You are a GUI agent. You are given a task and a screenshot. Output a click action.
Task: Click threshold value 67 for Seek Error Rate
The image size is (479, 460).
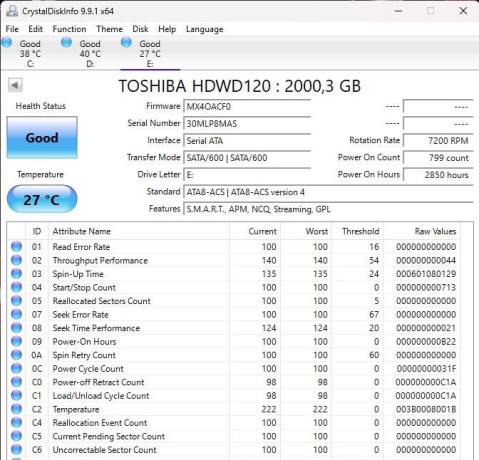click(x=374, y=314)
